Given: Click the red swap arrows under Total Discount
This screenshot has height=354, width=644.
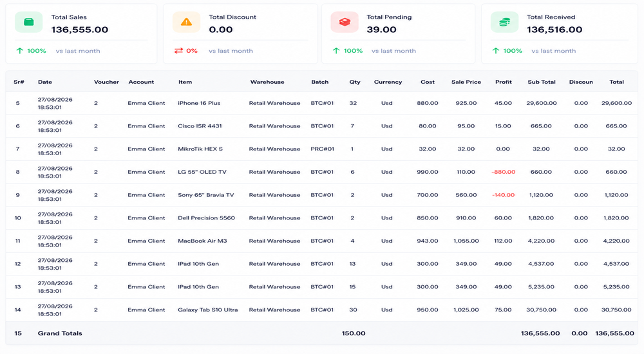Looking at the screenshot, I should point(178,51).
